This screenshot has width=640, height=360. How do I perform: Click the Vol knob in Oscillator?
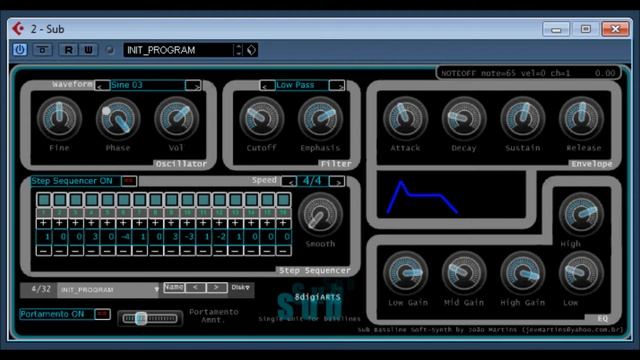[176, 119]
